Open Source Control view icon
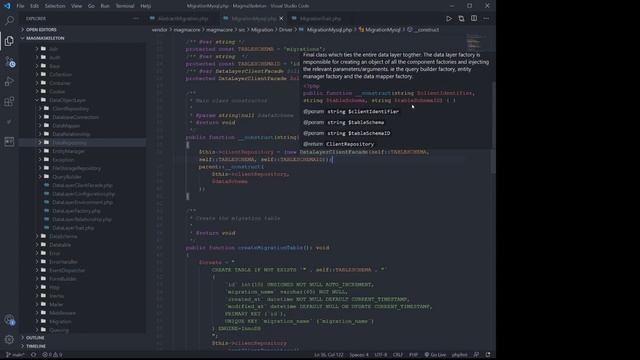The height and width of the screenshot is (360, 640). [x=9, y=61]
